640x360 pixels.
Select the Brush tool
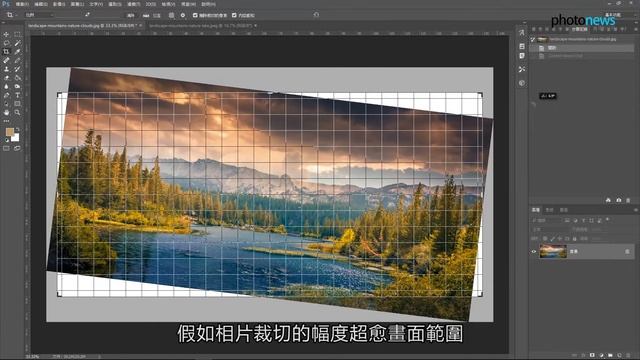click(x=17, y=60)
